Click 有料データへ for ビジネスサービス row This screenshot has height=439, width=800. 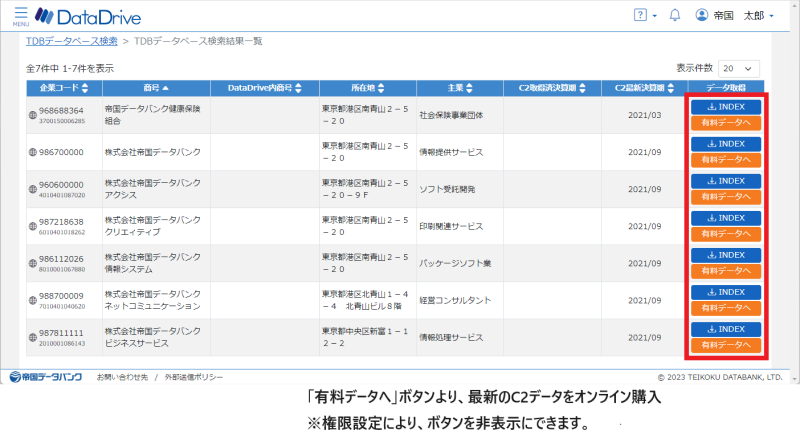pyautogui.click(x=726, y=345)
